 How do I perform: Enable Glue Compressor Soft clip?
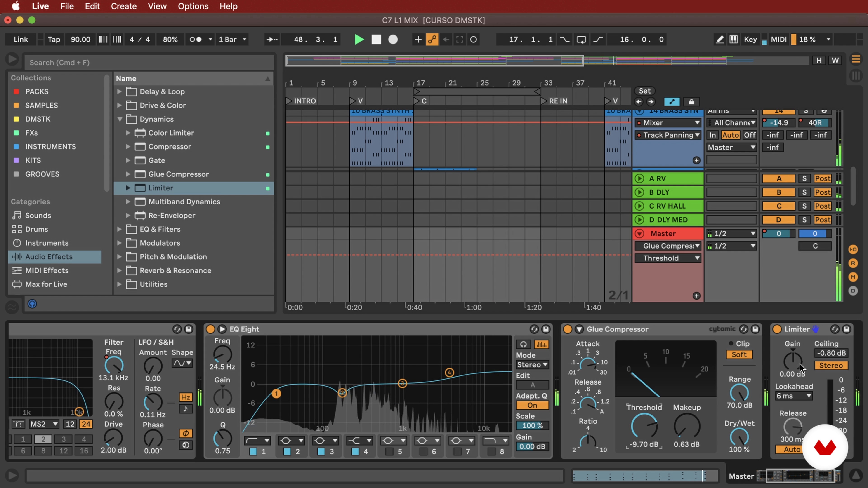pos(739,355)
